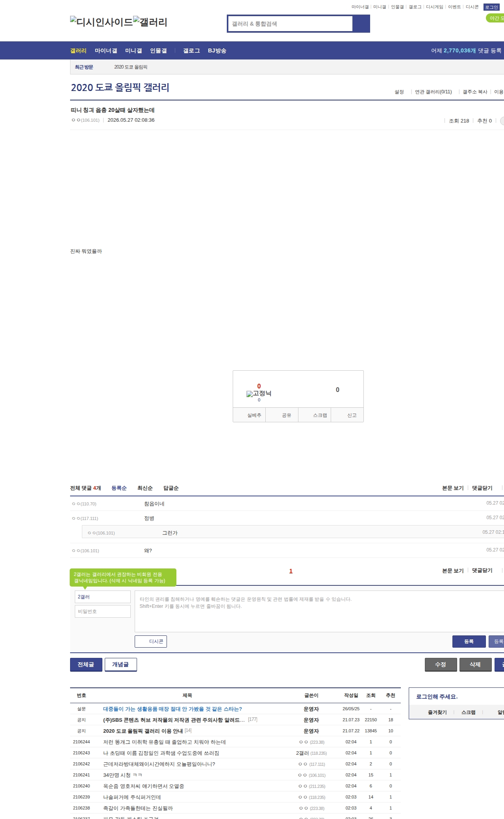
Task: Click 본문 보기 above comment list
Action: [453, 488]
